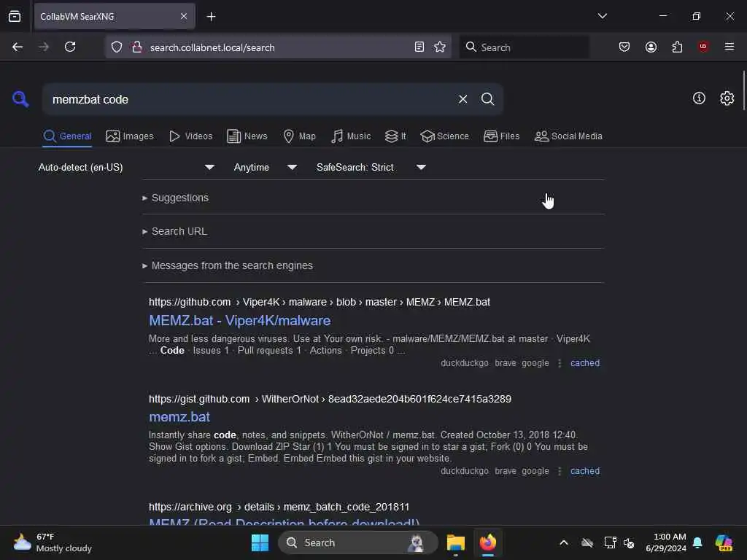Click the github.com Viper4K result URL
Viewport: 747px width, 560px height.
click(320, 302)
